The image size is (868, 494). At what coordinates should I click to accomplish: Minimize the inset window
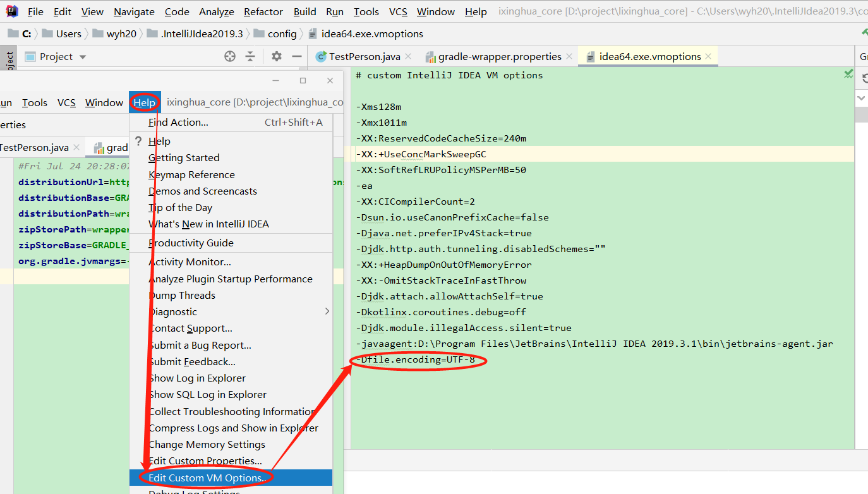(276, 80)
